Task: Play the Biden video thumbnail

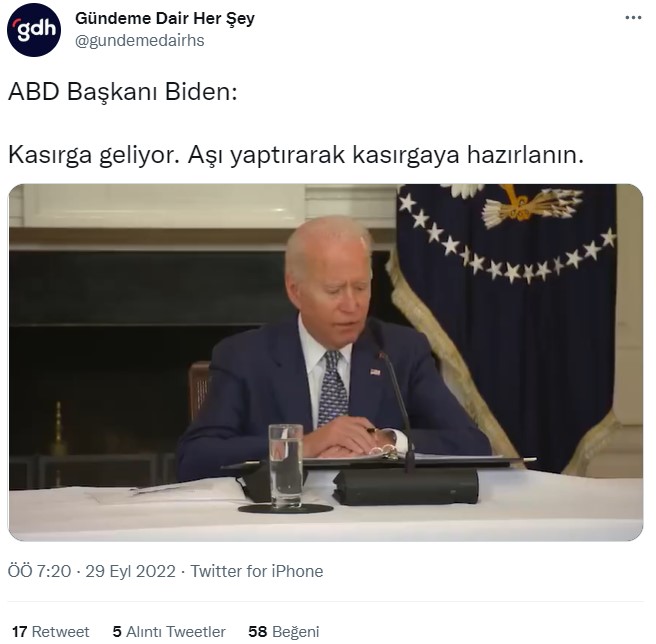Action: tap(325, 362)
